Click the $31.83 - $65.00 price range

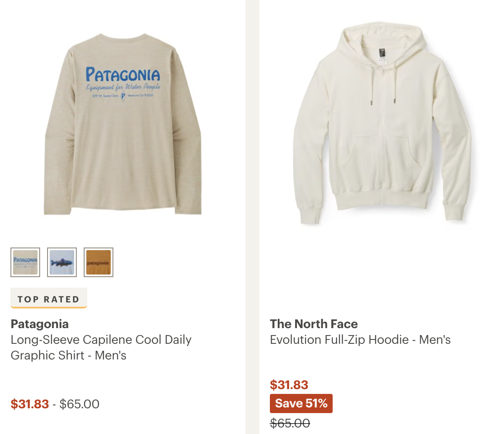tap(55, 404)
